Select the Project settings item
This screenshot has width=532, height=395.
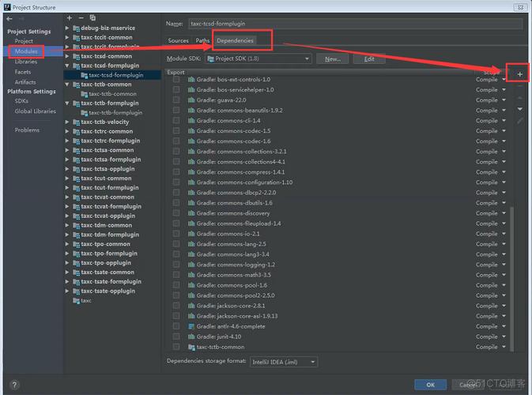click(x=24, y=41)
